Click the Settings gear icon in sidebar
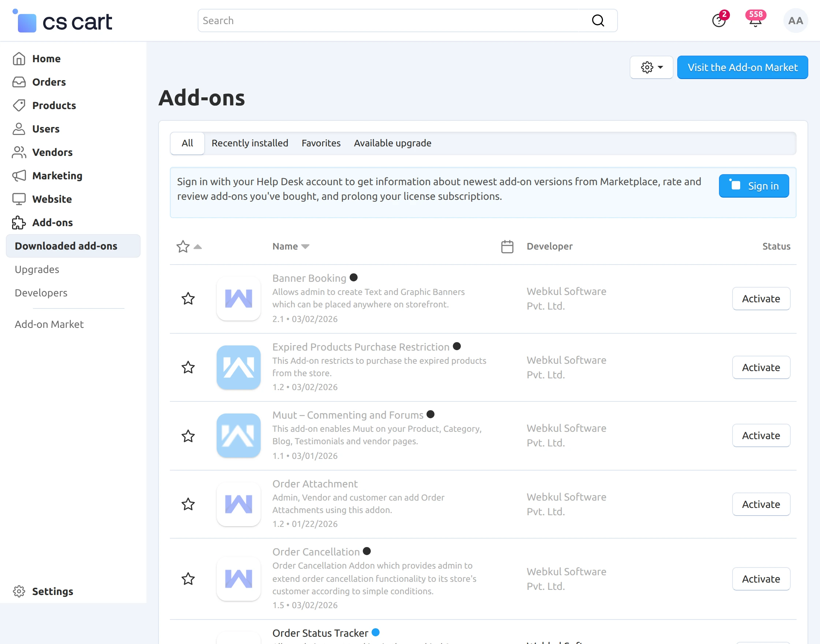The width and height of the screenshot is (820, 644). (x=19, y=591)
